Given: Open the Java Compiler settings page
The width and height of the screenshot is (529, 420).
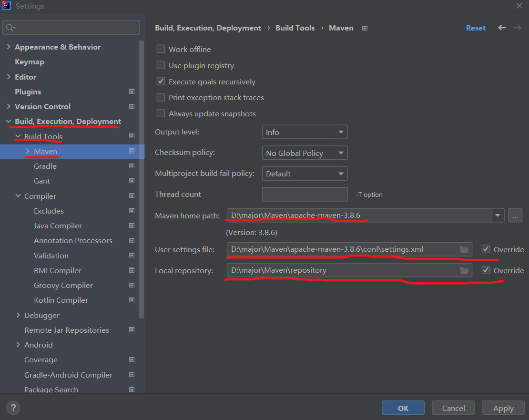Looking at the screenshot, I should tap(58, 226).
